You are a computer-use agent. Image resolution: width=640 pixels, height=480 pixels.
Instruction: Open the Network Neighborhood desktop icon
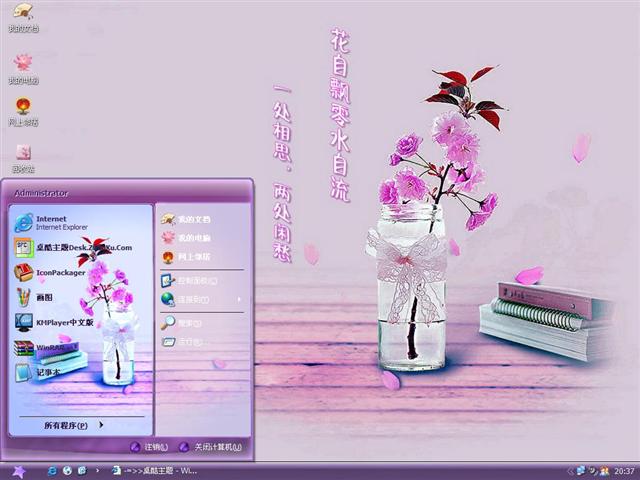(x=23, y=111)
